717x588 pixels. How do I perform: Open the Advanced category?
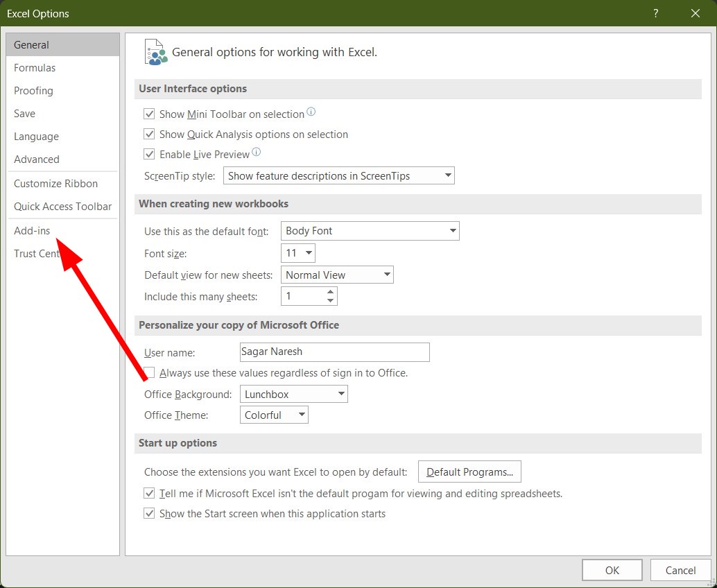pos(62,159)
